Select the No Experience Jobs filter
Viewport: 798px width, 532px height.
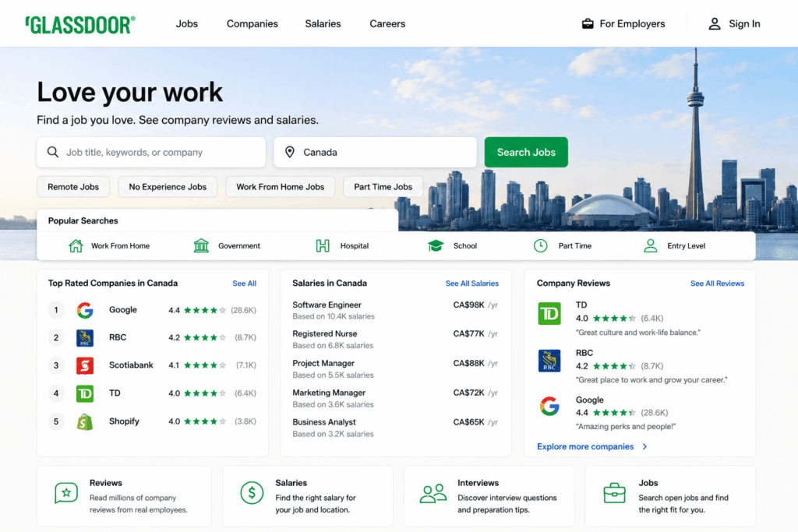(x=168, y=187)
